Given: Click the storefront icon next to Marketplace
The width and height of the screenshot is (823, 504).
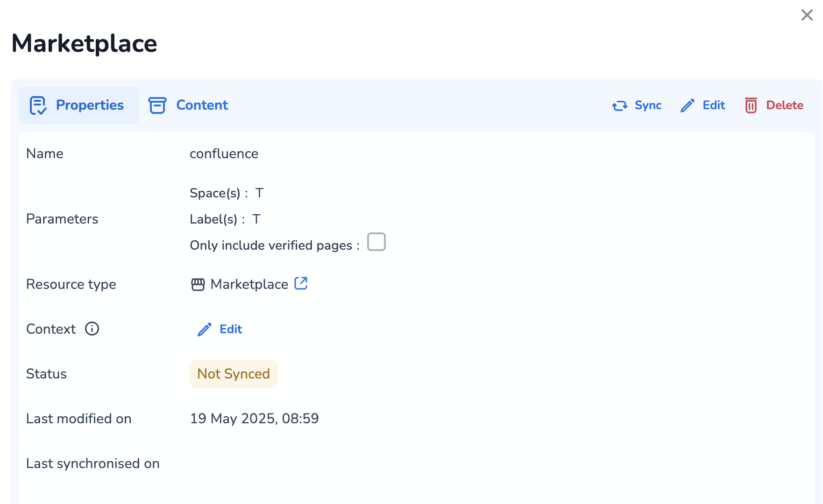Looking at the screenshot, I should pos(198,284).
